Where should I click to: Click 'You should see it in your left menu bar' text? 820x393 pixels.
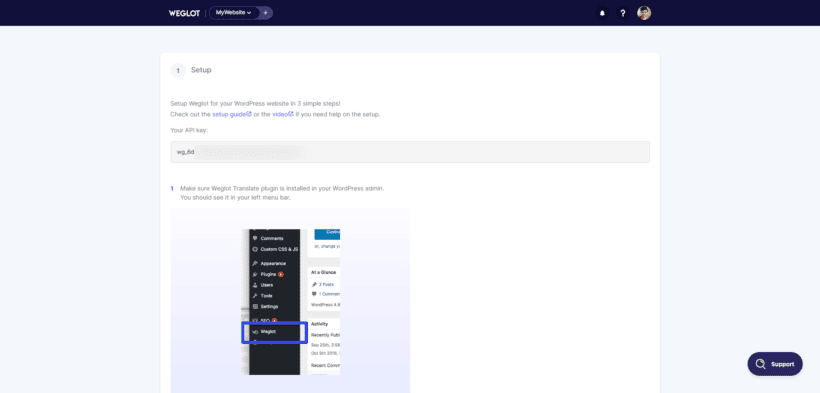pos(235,198)
